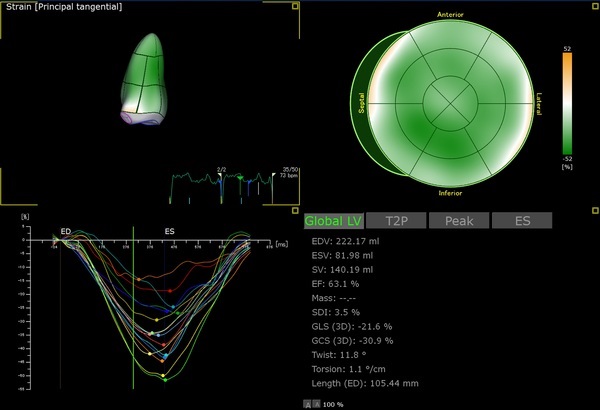Click the Inferior label on the bull's-eye
Image resolution: width=600 pixels, height=410 pixels.
449,191
